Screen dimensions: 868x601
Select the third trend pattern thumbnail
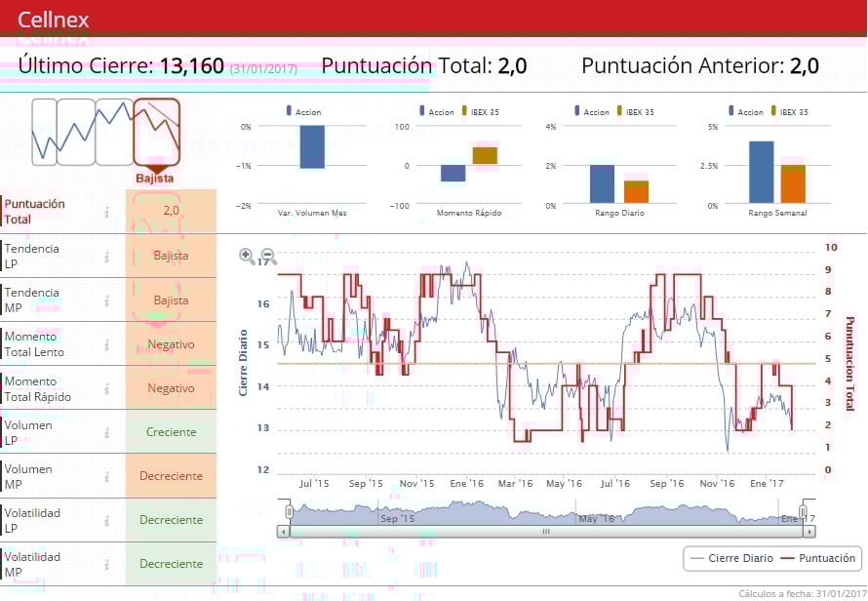pyautogui.click(x=114, y=132)
